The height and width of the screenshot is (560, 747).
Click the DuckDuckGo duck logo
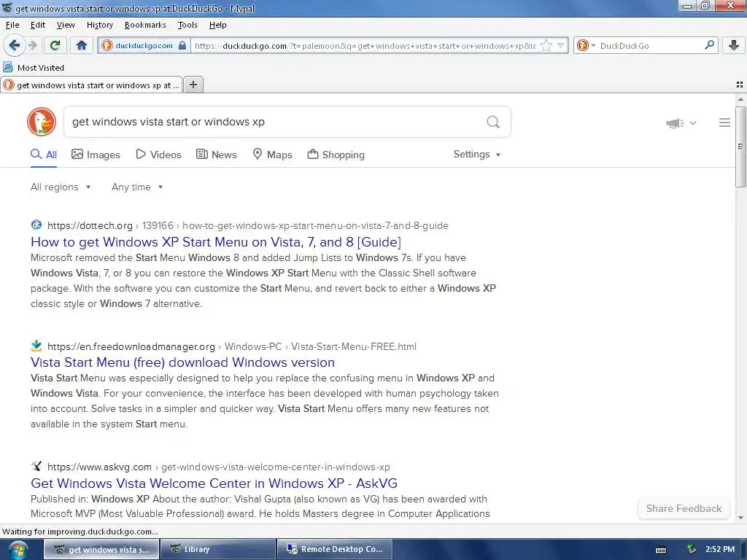[x=42, y=122]
